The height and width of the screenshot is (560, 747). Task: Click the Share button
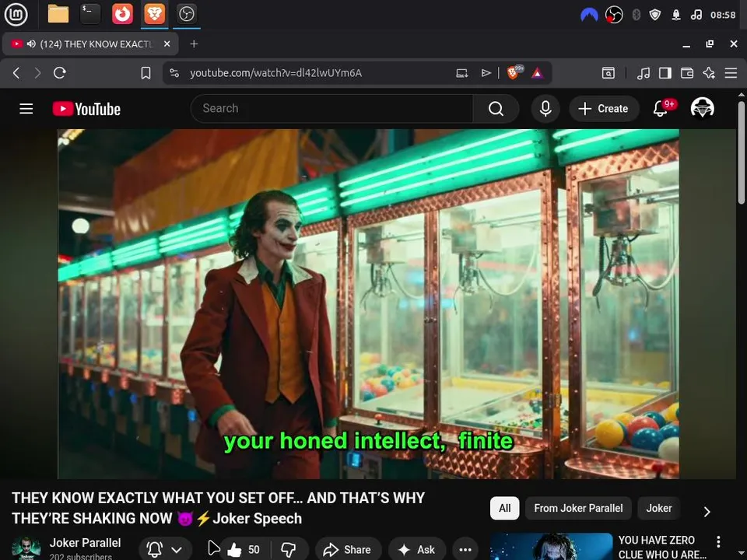pos(347,550)
